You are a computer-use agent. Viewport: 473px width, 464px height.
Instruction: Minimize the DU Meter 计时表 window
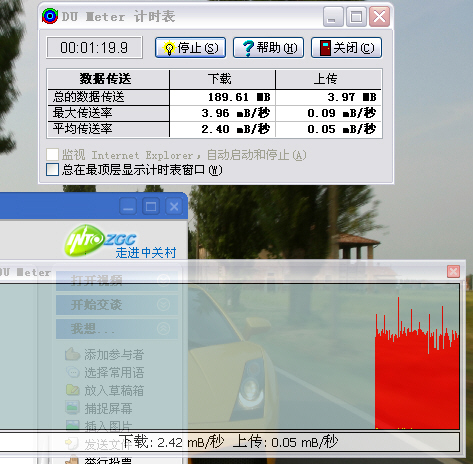(333, 17)
